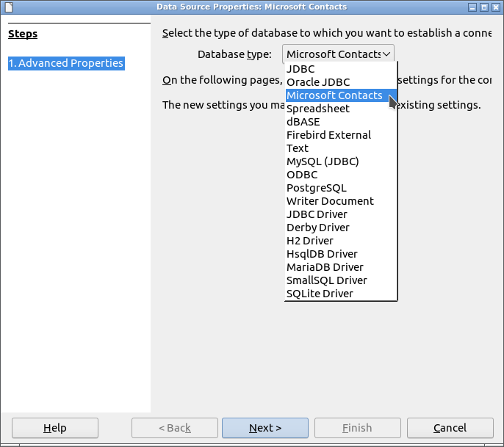
Task: Select Firebird External option
Action: coord(342,135)
